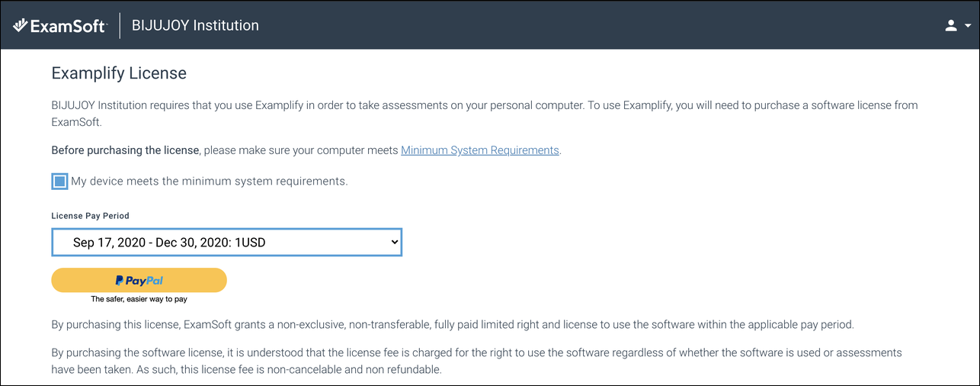
Task: Click the non-exclusive license grant paragraph
Action: click(x=453, y=324)
